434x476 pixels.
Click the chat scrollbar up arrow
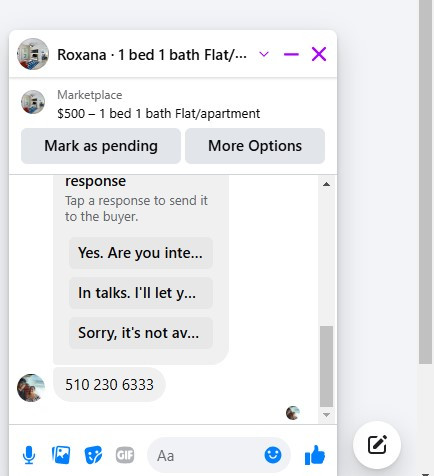[x=327, y=184]
